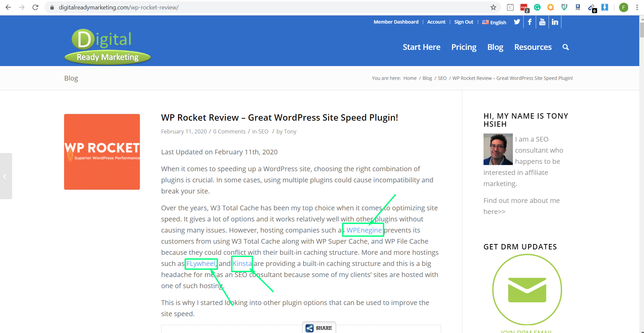The image size is (644, 333).
Task: Open the previous post side arrow
Action: click(5, 176)
